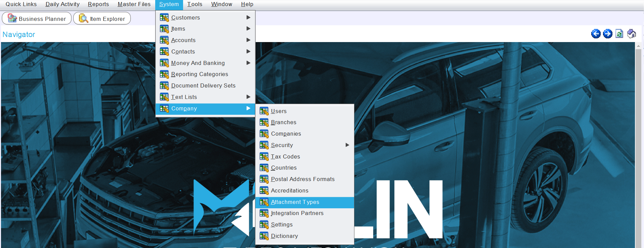Click the Item Explorer magnifier icon

[83, 18]
